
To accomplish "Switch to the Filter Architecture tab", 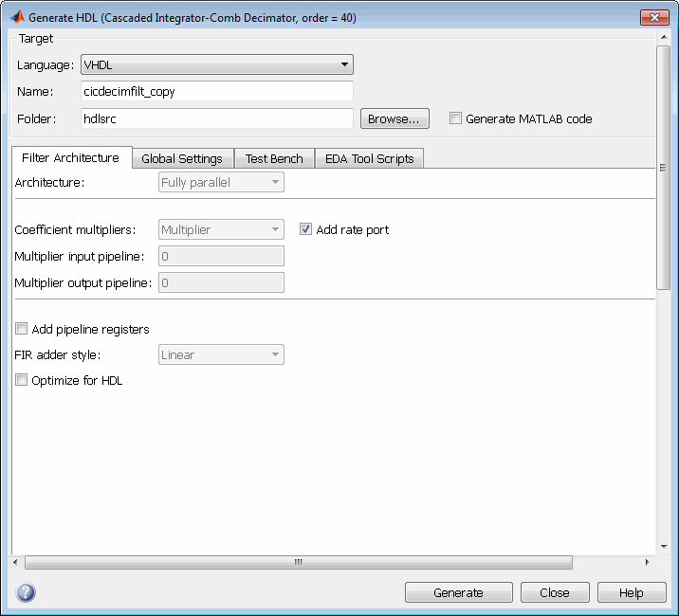I will [x=71, y=157].
